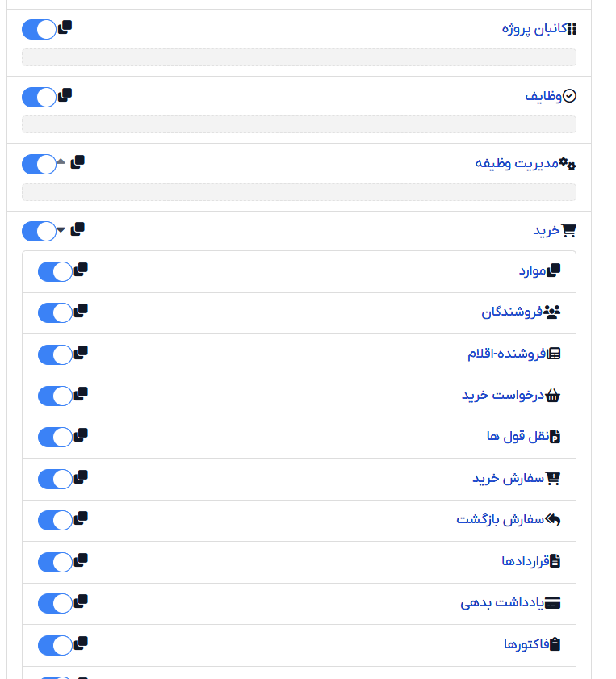This screenshot has height=679, width=616.
Task: Click the reply arrows icon for سفارش بازگشت
Action: click(x=552, y=519)
